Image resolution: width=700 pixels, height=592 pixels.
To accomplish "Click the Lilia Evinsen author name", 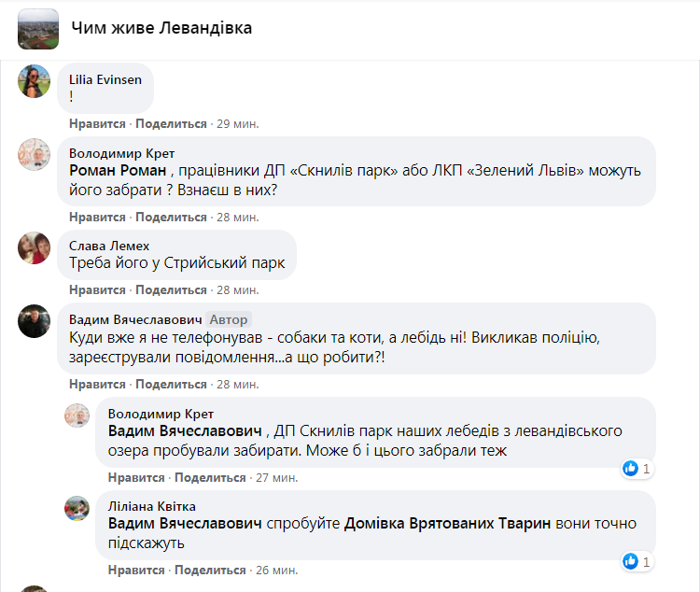I will tap(105, 79).
